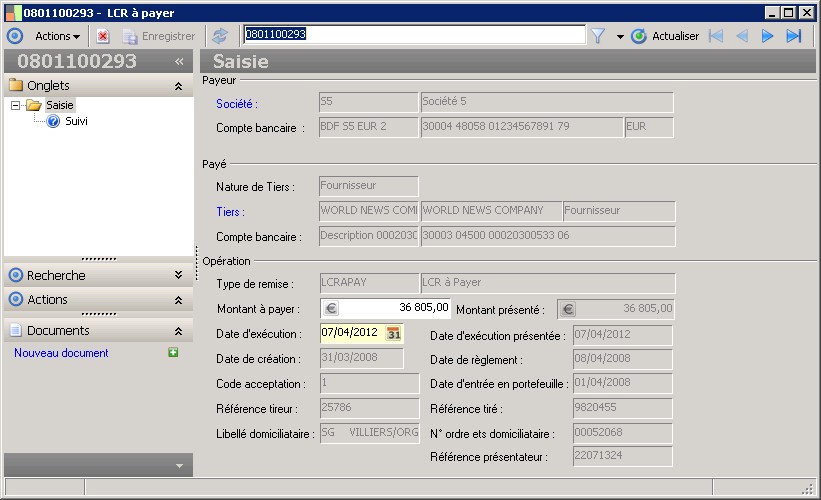Click the euro currency icon in Montant à payer
This screenshot has width=821, height=500.
click(x=331, y=308)
